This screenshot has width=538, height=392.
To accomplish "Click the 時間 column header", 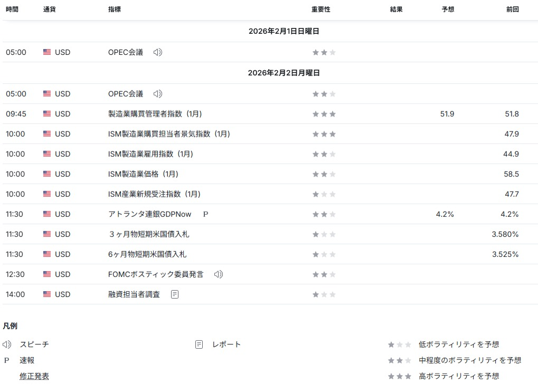I will (x=12, y=9).
